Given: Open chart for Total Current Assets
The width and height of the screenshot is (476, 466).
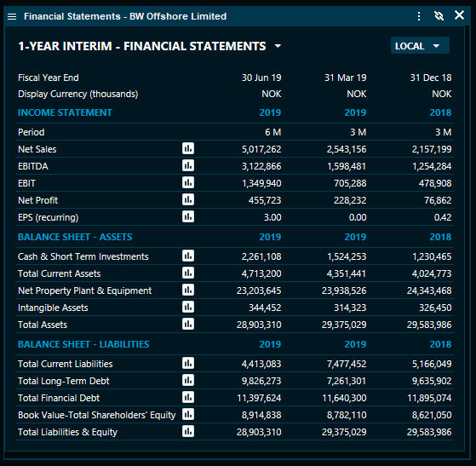Looking at the screenshot, I should 188,273.
